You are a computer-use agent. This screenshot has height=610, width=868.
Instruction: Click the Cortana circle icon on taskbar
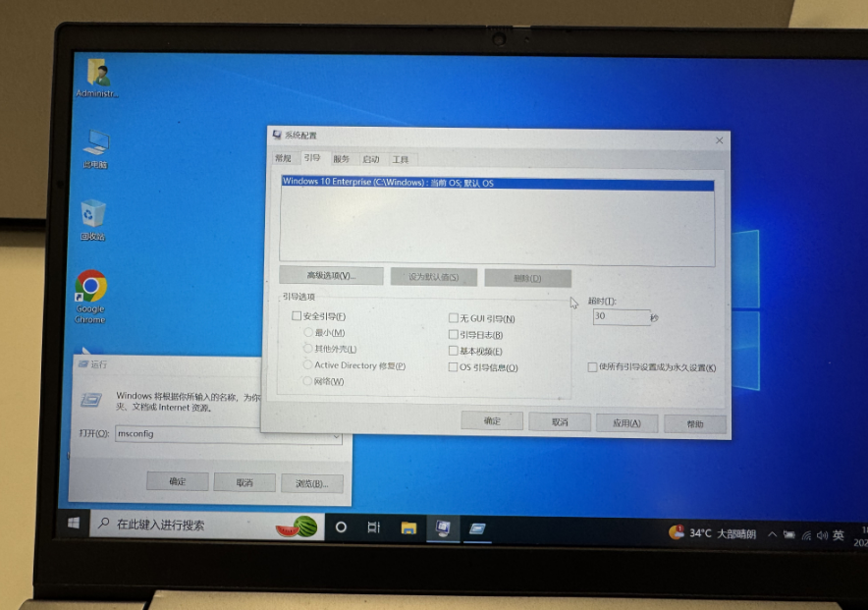pos(341,527)
